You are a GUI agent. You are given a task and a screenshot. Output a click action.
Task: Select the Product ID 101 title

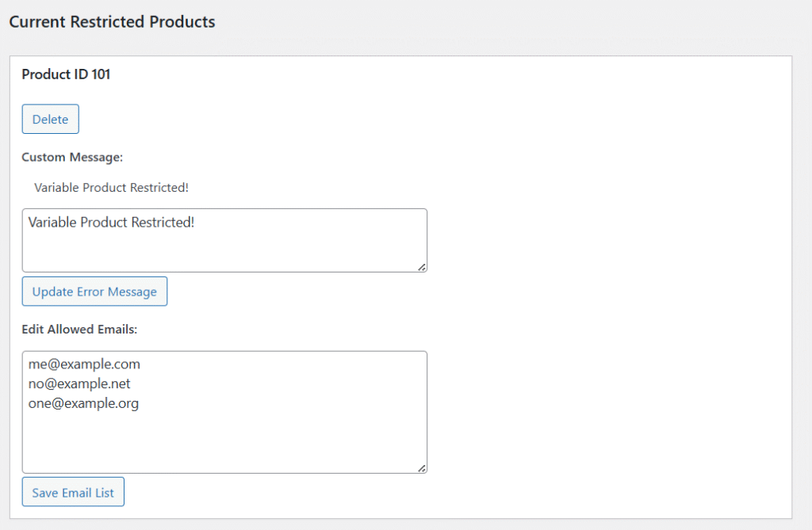tap(66, 74)
